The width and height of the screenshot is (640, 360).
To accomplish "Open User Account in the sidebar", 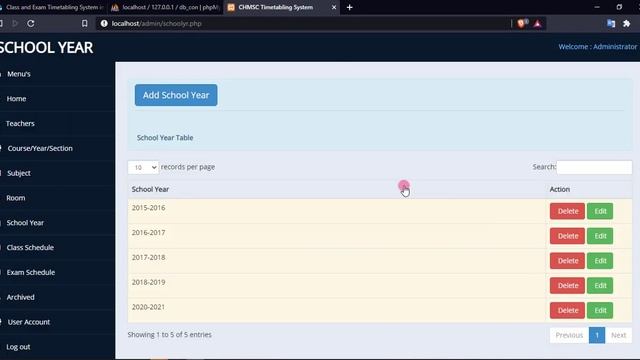I will coord(29,322).
